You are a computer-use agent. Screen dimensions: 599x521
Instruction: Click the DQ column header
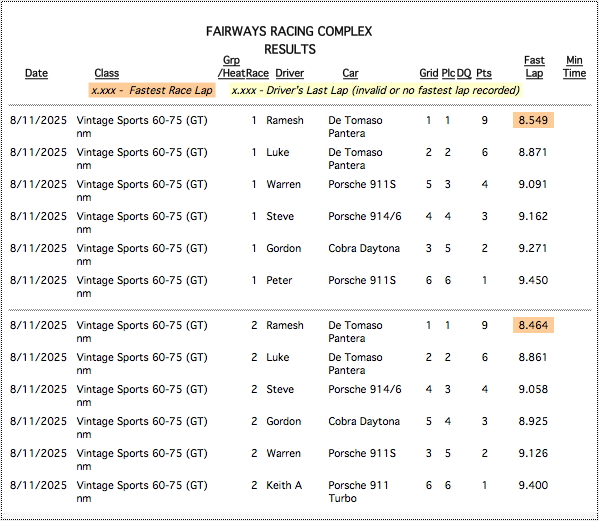pos(464,73)
